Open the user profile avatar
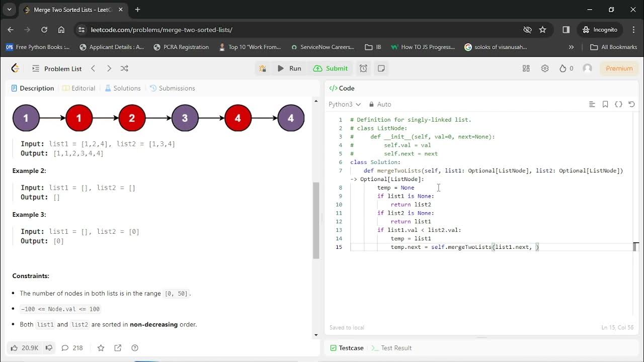 [587, 68]
